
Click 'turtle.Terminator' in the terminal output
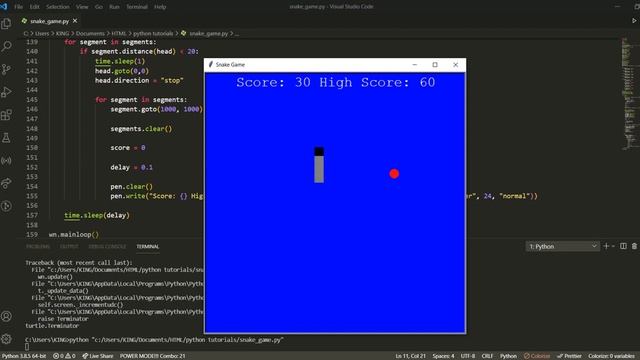(52, 326)
